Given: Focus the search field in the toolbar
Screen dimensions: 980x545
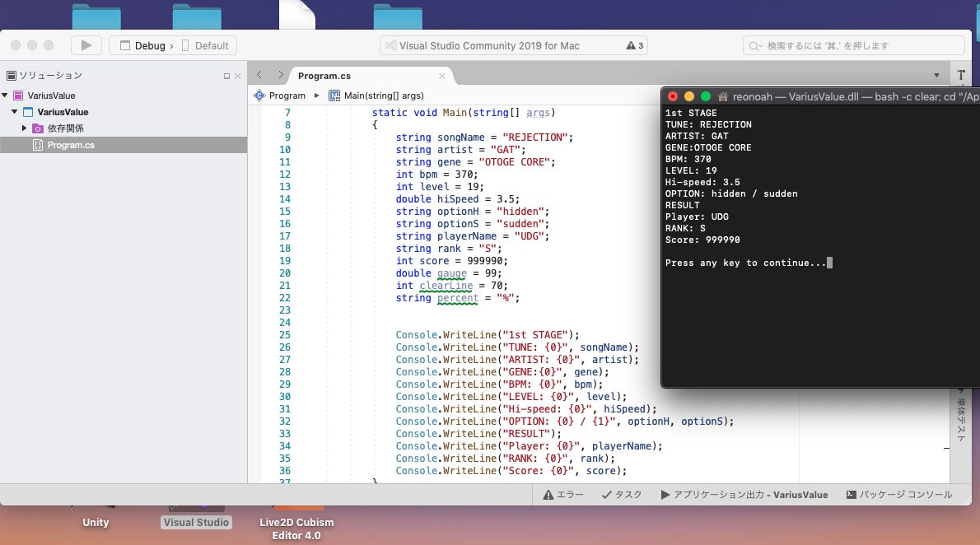Looking at the screenshot, I should 854,45.
